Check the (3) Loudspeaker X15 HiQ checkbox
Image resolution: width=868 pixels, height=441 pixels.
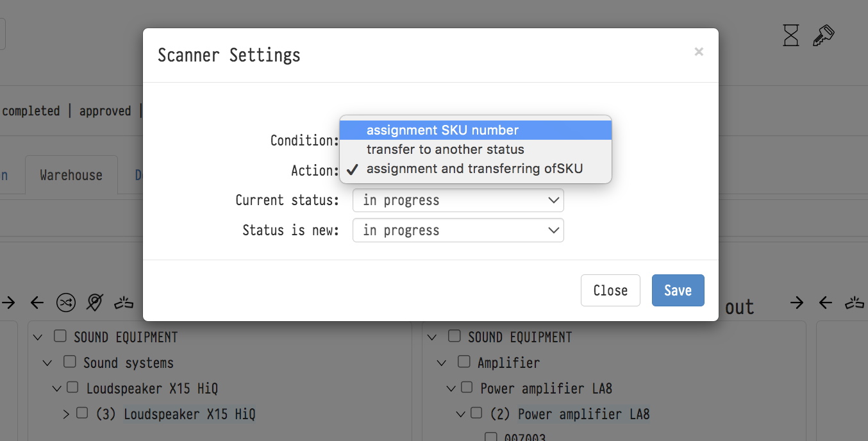click(82, 413)
